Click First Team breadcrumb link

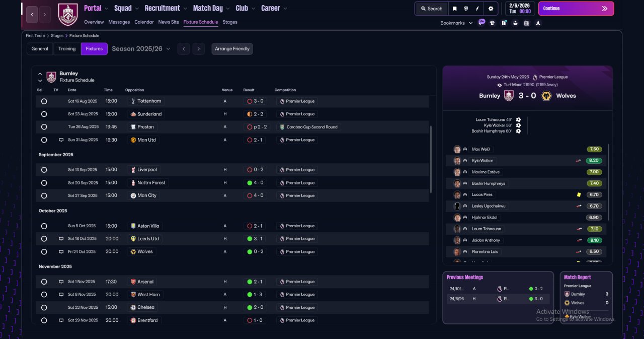pyautogui.click(x=36, y=36)
